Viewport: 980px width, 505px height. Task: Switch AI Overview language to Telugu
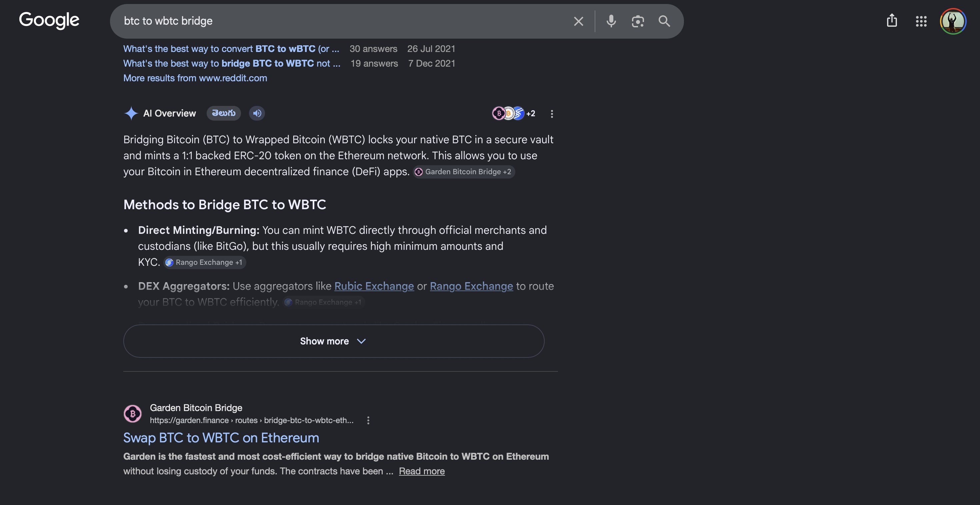coord(223,113)
